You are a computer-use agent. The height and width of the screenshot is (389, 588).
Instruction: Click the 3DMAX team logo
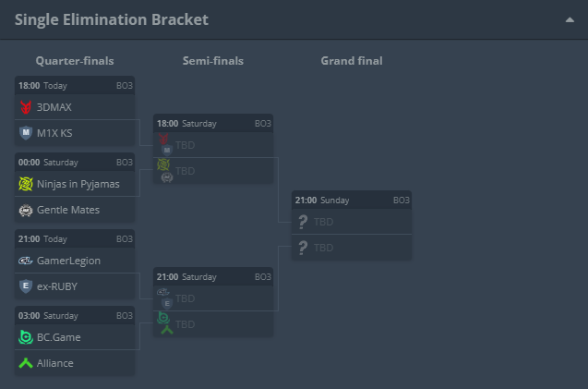coord(26,107)
